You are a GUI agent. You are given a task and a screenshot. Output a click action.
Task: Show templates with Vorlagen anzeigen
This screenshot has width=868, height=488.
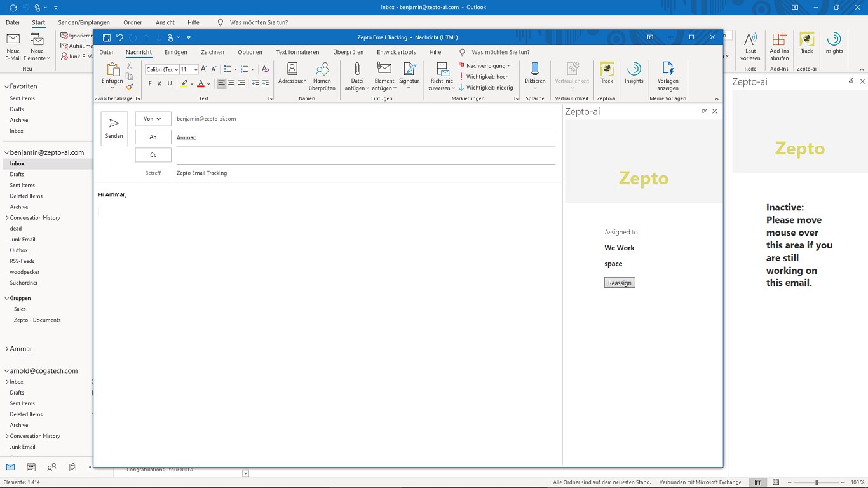click(x=668, y=77)
